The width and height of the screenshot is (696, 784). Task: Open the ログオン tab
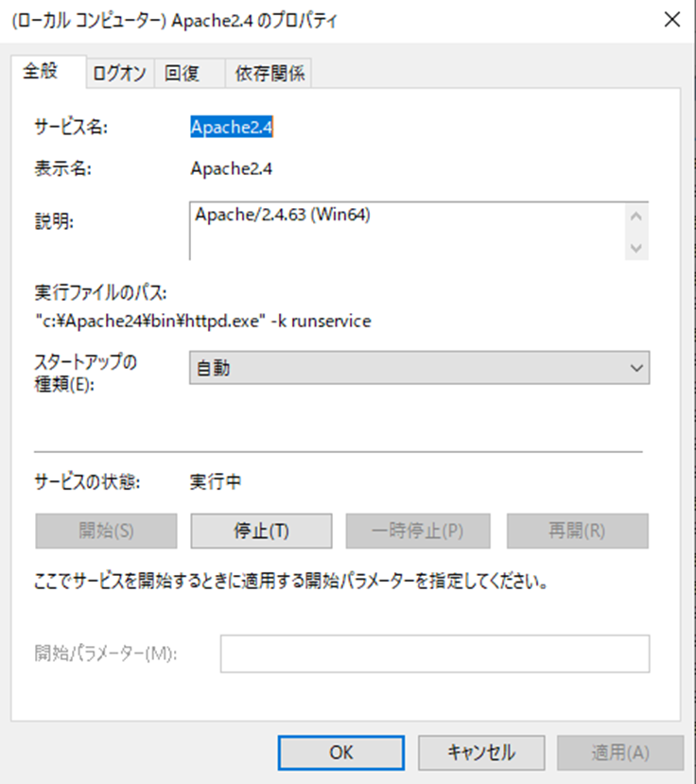tap(120, 74)
